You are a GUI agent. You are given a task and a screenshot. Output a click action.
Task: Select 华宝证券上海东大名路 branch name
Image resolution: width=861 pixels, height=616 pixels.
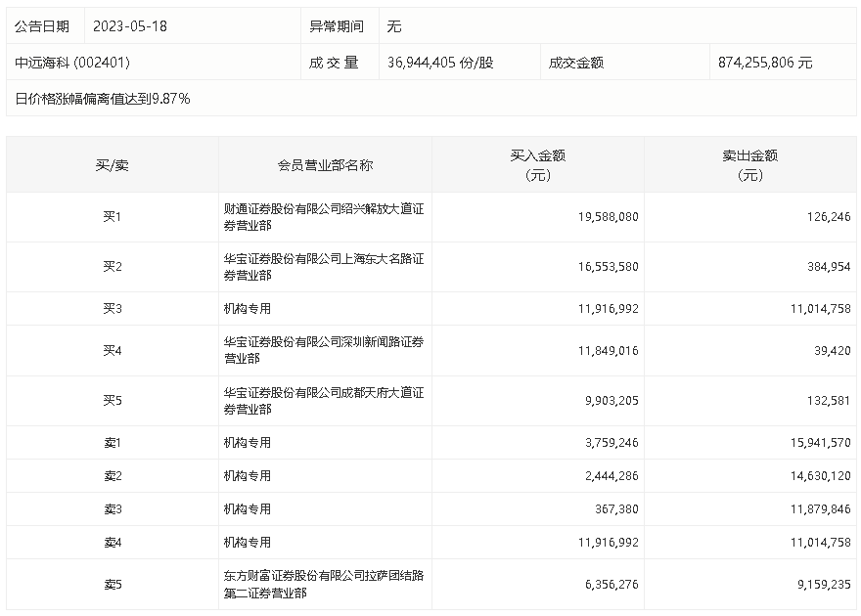324,267
